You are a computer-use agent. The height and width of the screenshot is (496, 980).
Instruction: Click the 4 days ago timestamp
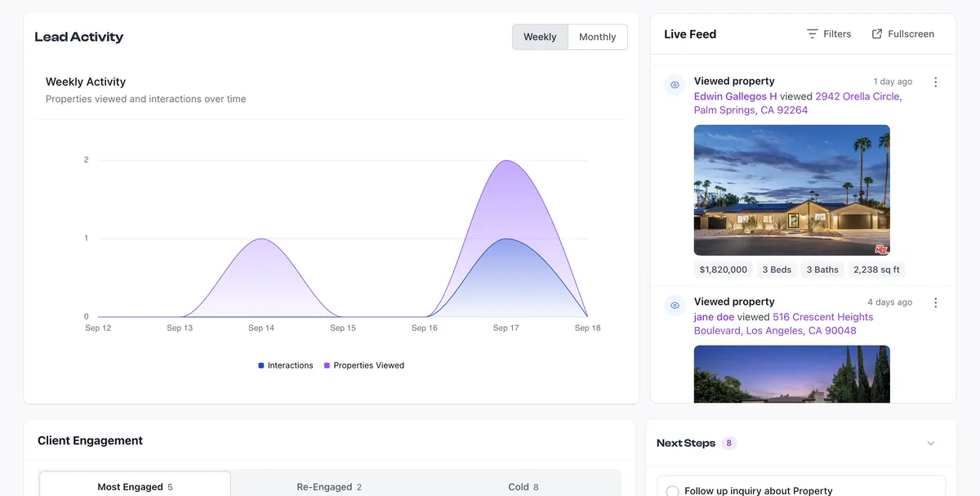click(890, 302)
